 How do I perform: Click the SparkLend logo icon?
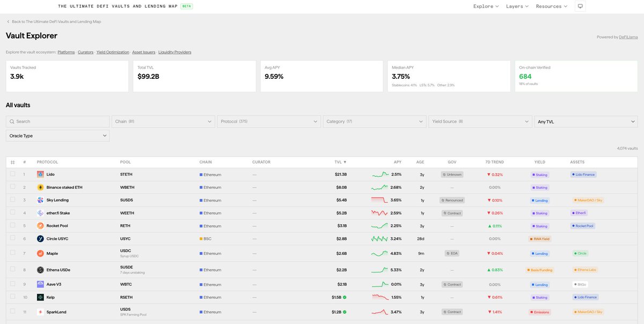[40, 312]
